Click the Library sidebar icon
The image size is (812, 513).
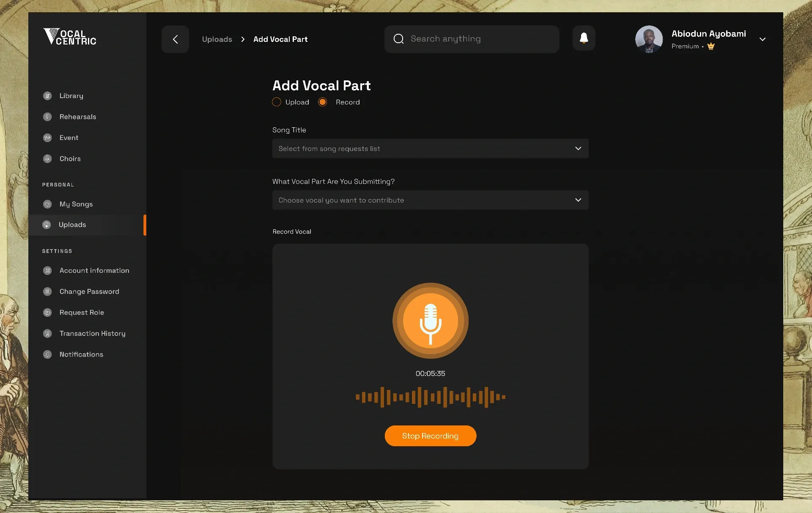(x=47, y=96)
